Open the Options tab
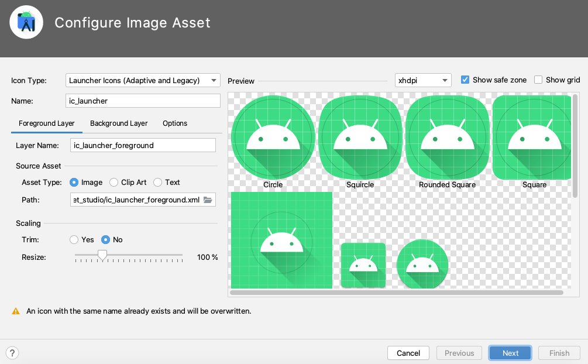 (x=175, y=123)
